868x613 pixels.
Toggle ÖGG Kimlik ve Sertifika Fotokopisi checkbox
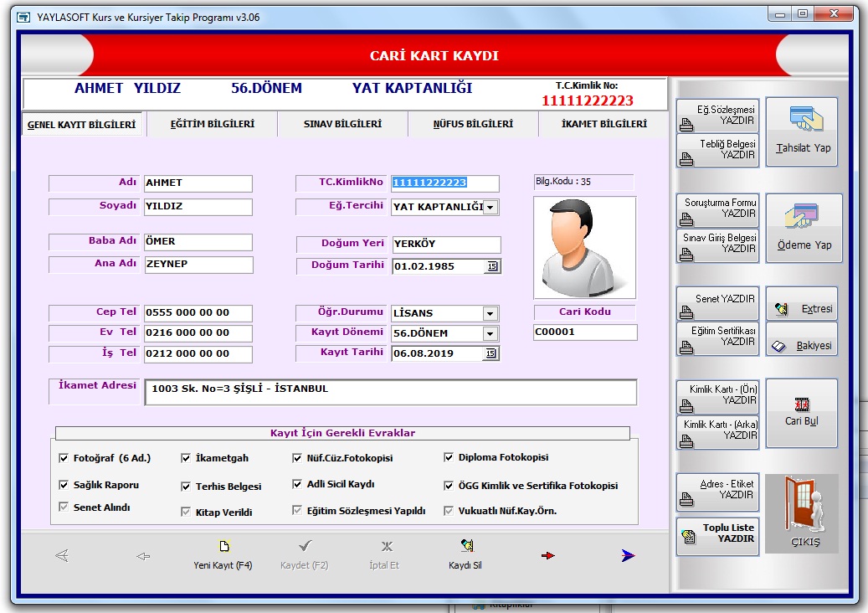(x=449, y=486)
